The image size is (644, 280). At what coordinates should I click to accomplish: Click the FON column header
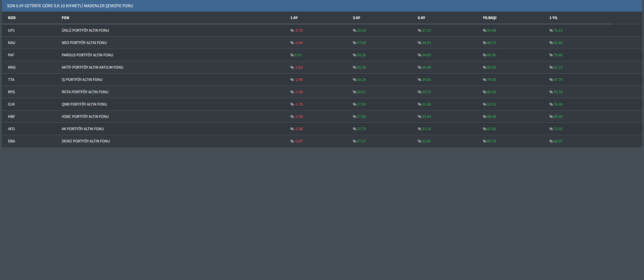coord(65,18)
